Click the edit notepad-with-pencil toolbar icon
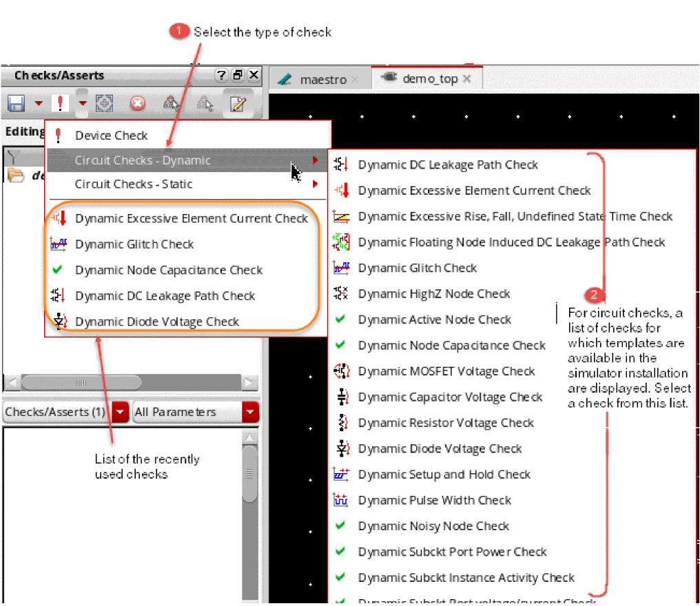This screenshot has width=700, height=606. click(238, 104)
